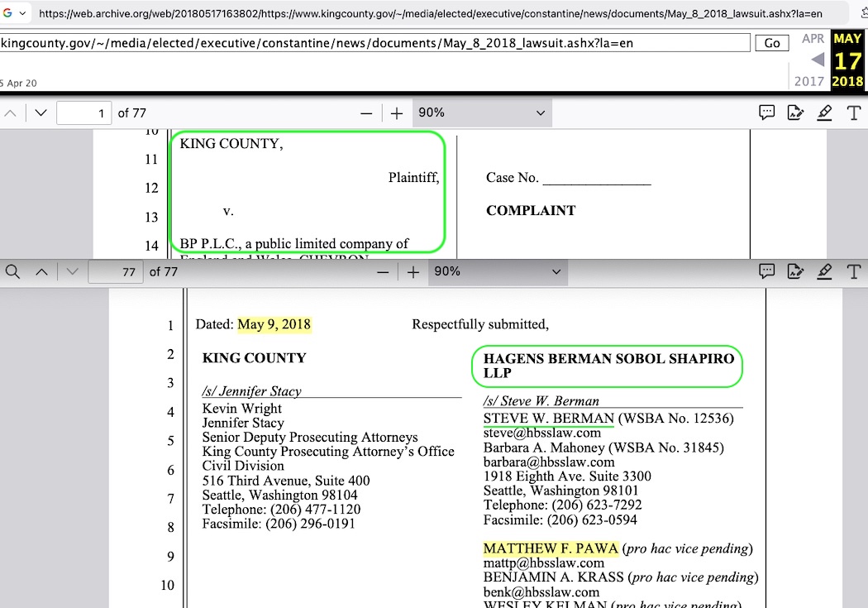Click the search magnifier icon in PDF toolbar
The width and height of the screenshot is (868, 608).
tap(12, 271)
